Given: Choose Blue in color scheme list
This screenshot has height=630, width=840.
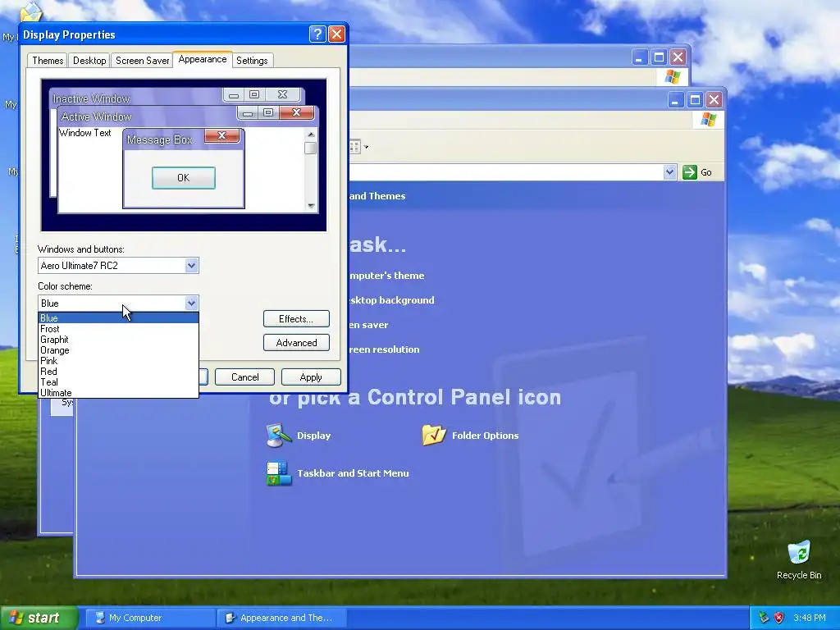Looking at the screenshot, I should (x=118, y=318).
